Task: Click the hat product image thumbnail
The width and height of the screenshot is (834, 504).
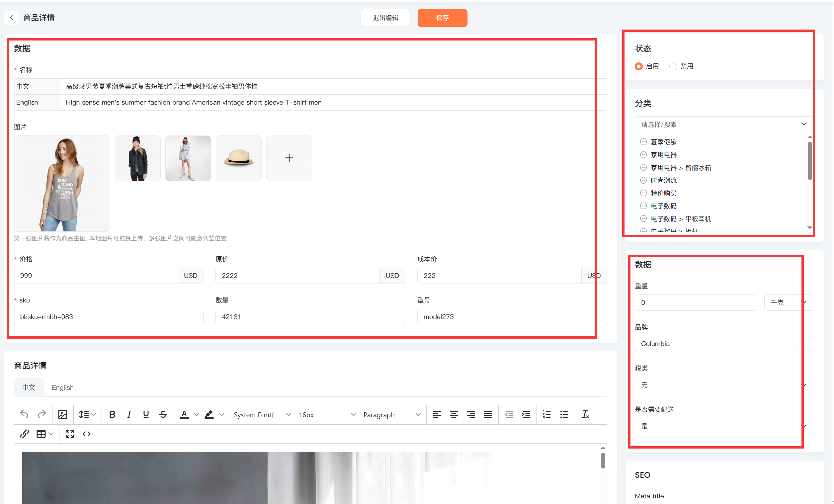Action: coord(239,158)
